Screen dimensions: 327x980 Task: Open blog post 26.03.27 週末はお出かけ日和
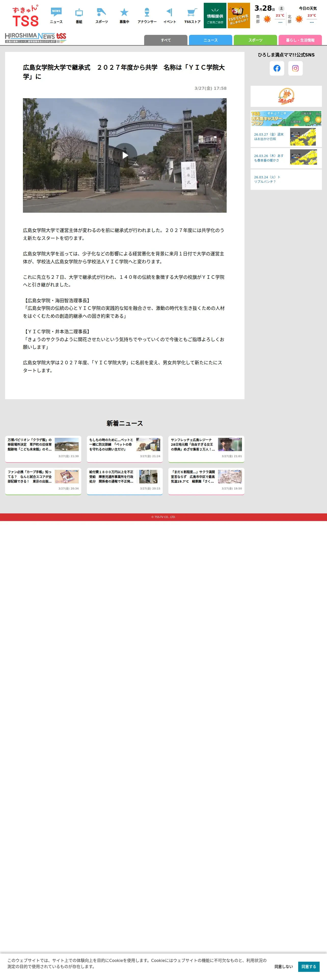point(269,137)
